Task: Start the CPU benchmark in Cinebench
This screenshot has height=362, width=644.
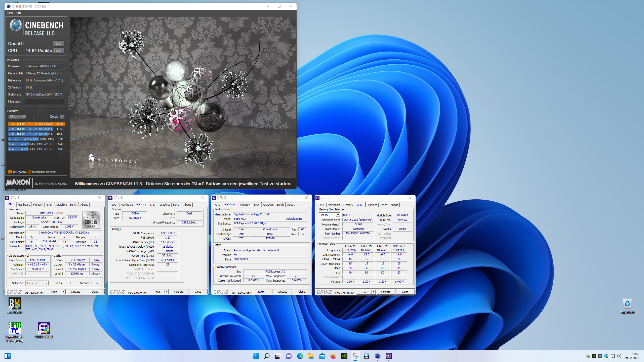Action: coord(59,51)
